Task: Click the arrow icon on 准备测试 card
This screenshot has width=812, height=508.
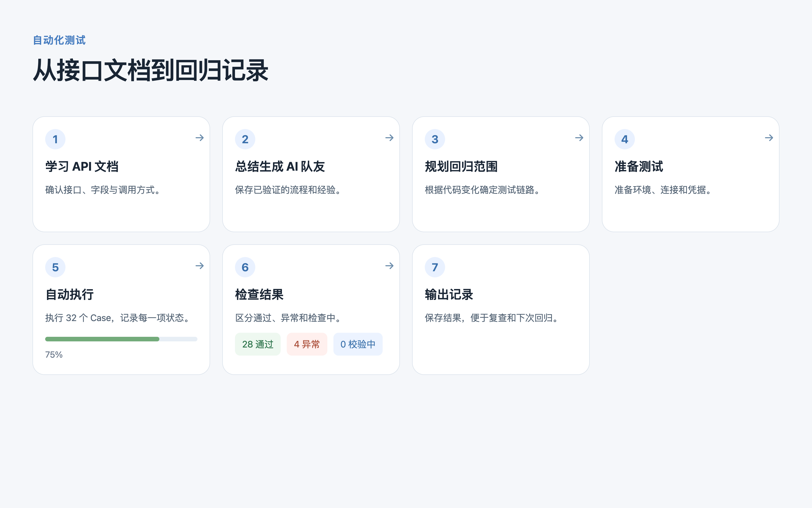Action: (769, 138)
